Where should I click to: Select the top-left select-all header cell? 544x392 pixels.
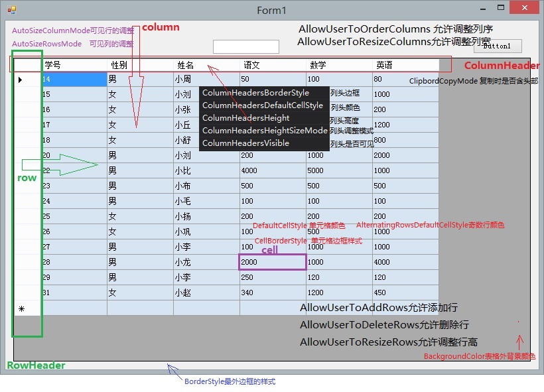point(27,65)
